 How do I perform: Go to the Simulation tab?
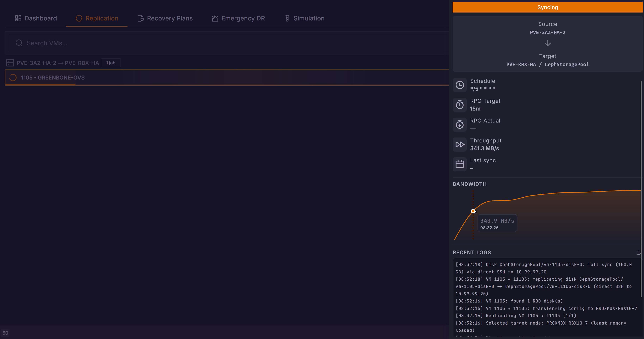[x=305, y=18]
